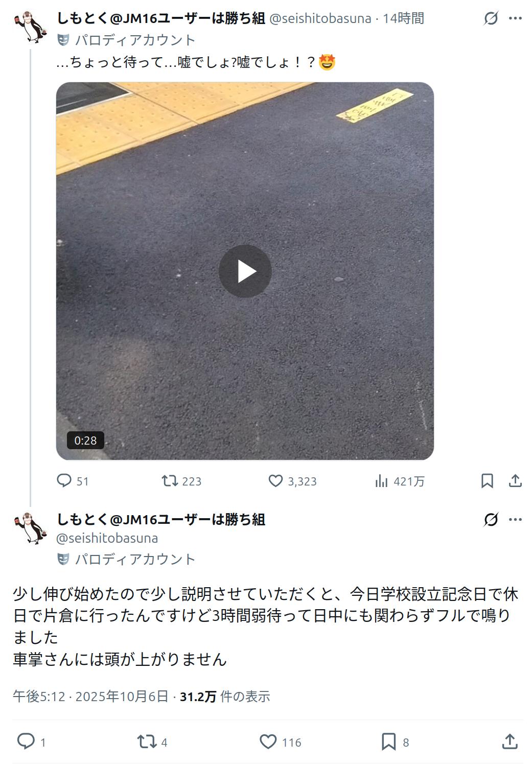Repost the second tweet with 4 reposts
532x764 pixels.
click(x=152, y=742)
